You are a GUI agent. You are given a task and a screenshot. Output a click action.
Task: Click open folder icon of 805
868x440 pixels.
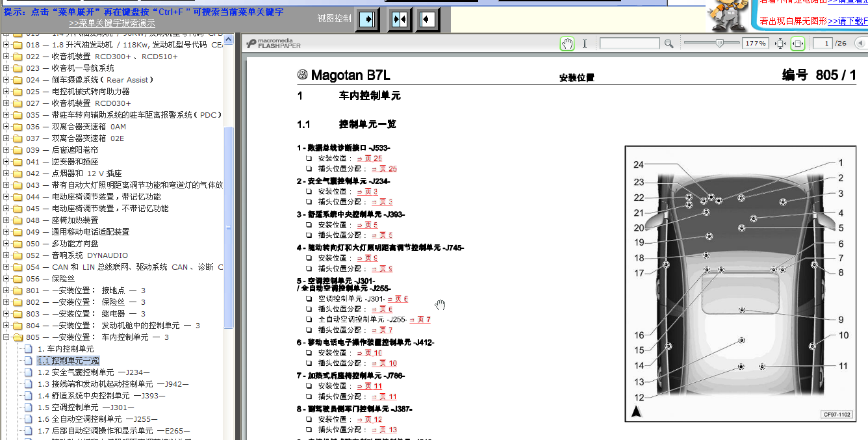[x=18, y=337]
